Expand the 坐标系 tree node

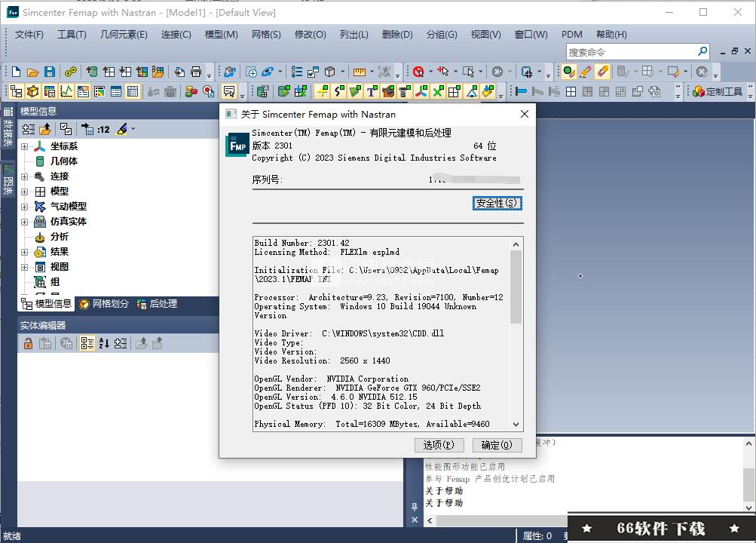click(25, 146)
